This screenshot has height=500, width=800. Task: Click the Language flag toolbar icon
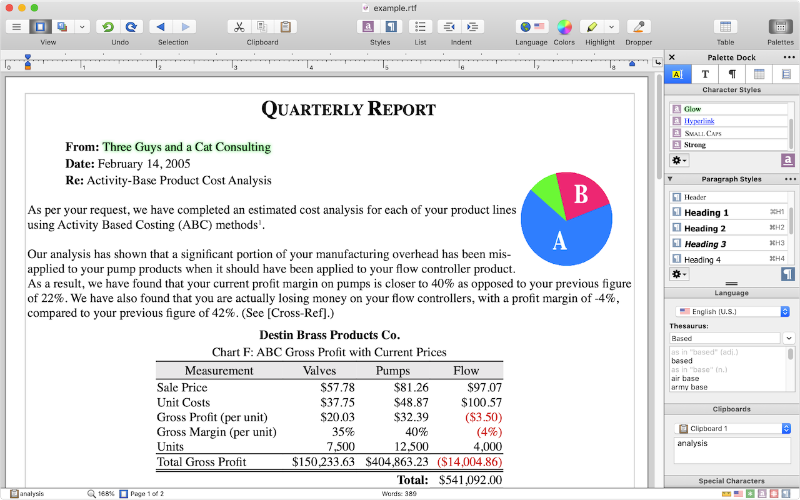coord(531,27)
